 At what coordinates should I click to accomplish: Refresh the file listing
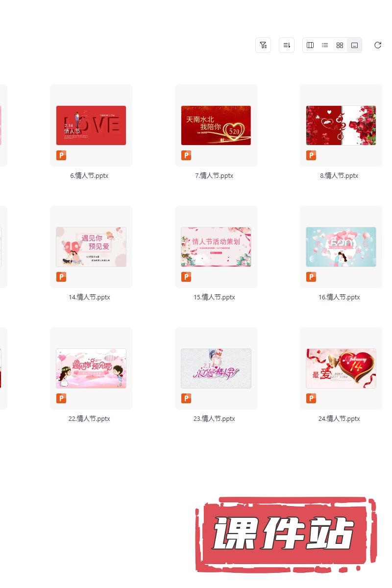click(378, 45)
